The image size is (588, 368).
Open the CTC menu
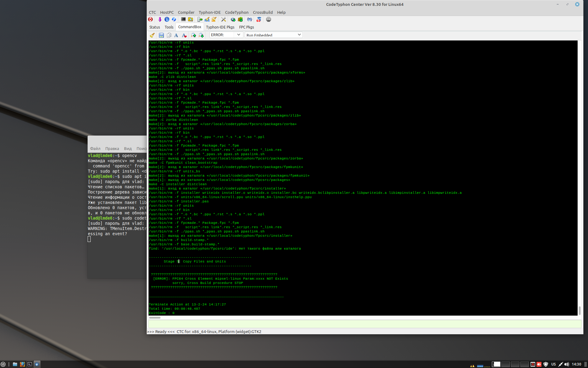point(152,12)
